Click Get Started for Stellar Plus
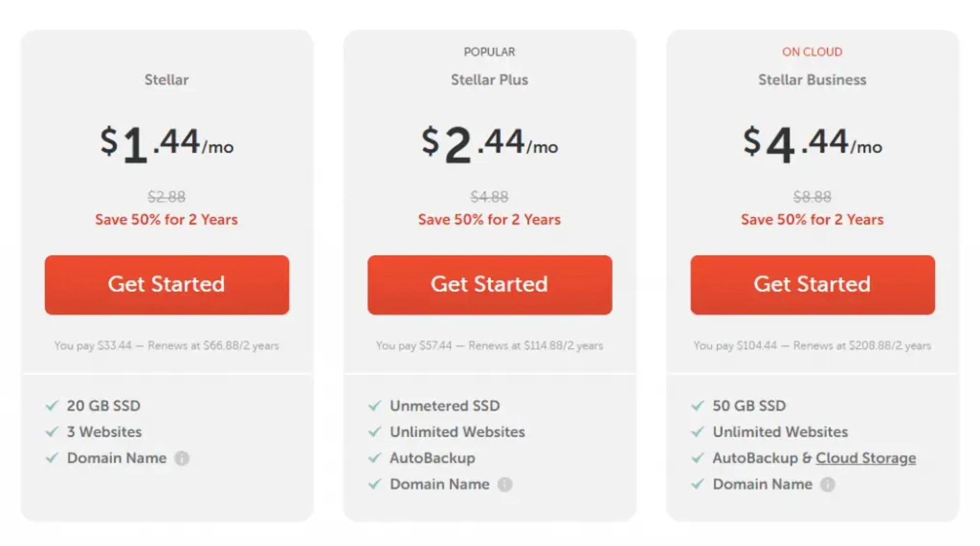The width and height of the screenshot is (980, 546). tap(489, 284)
